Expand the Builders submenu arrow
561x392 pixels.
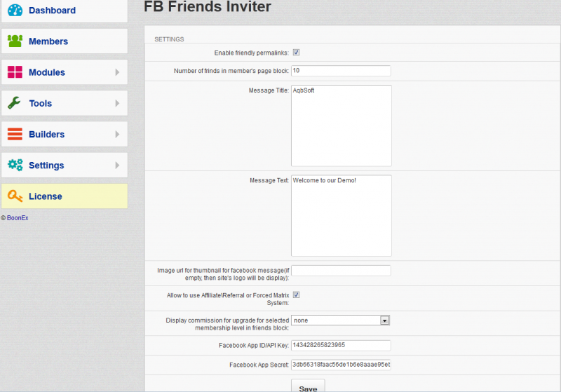point(117,134)
